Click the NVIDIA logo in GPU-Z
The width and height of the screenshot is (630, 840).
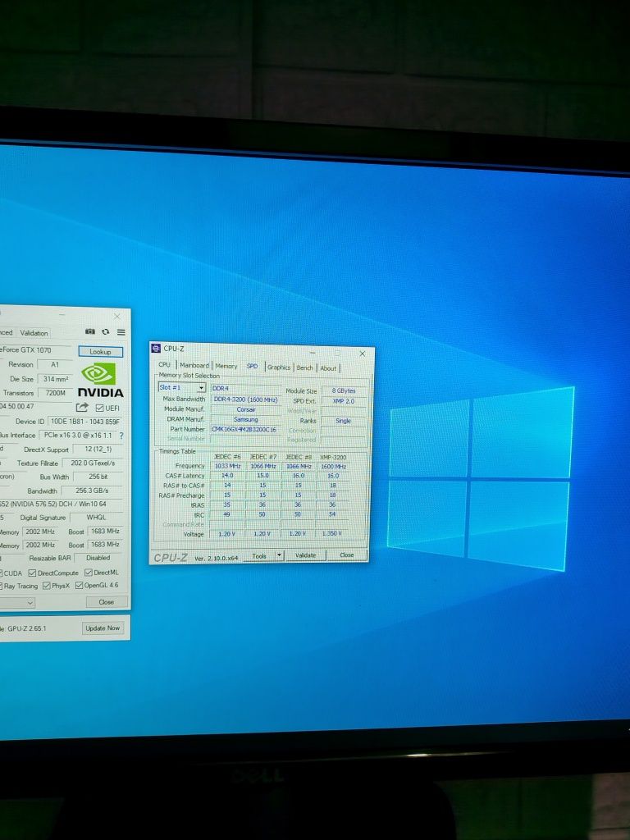click(x=100, y=380)
